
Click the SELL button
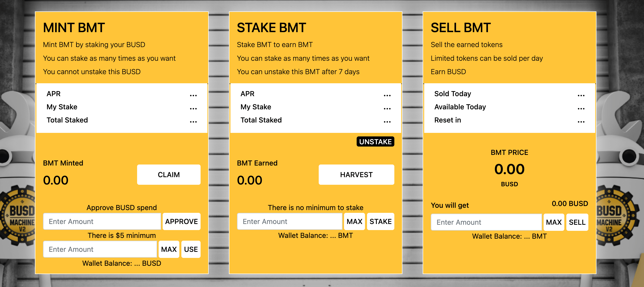click(577, 222)
